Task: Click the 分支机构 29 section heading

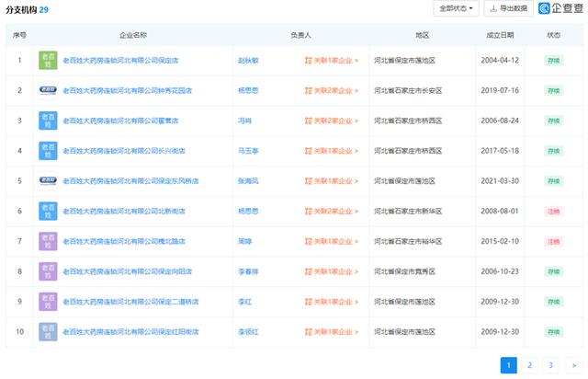Action: coord(27,10)
